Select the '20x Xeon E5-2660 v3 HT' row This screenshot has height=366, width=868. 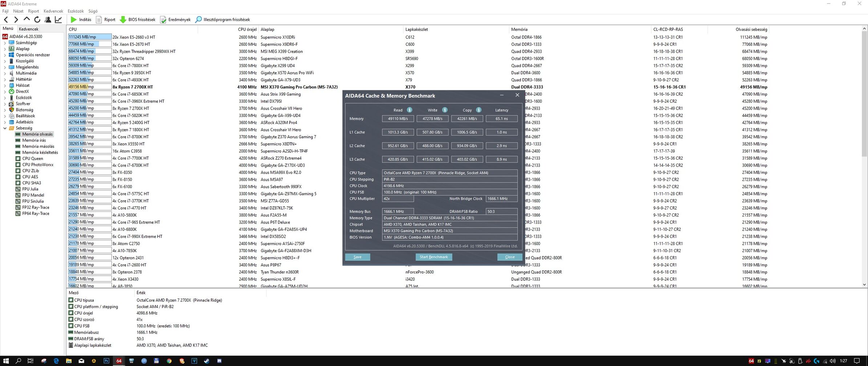click(x=417, y=37)
